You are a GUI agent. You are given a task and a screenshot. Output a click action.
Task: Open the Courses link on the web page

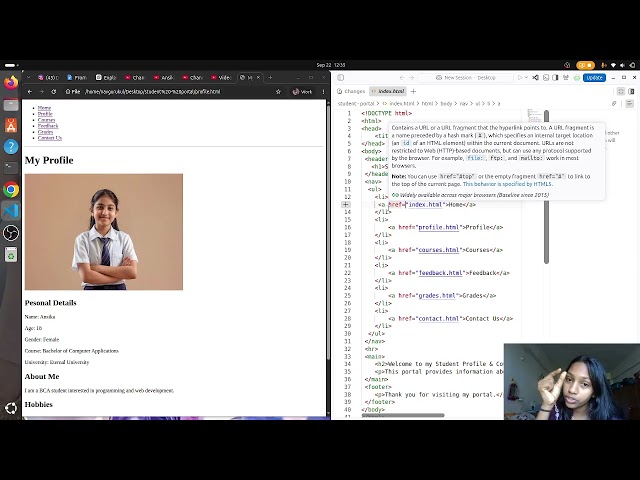click(x=46, y=120)
